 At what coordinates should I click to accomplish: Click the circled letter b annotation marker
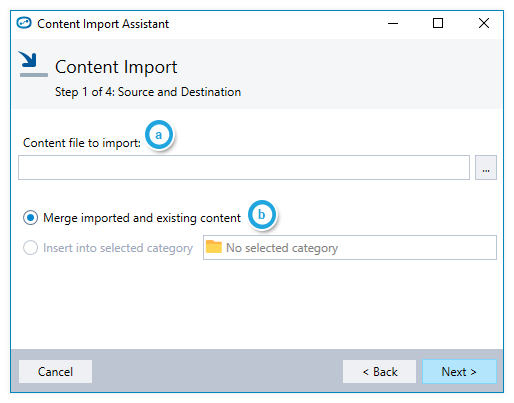(x=262, y=215)
